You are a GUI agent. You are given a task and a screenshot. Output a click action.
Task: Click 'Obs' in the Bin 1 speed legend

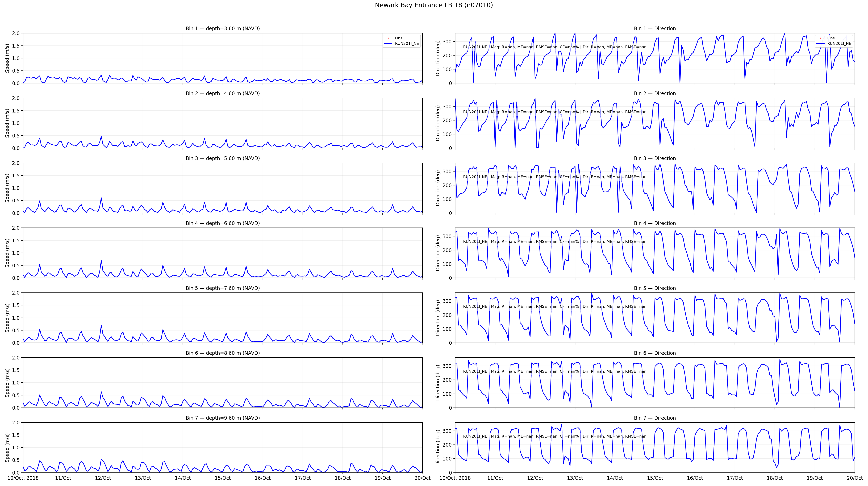click(x=399, y=38)
